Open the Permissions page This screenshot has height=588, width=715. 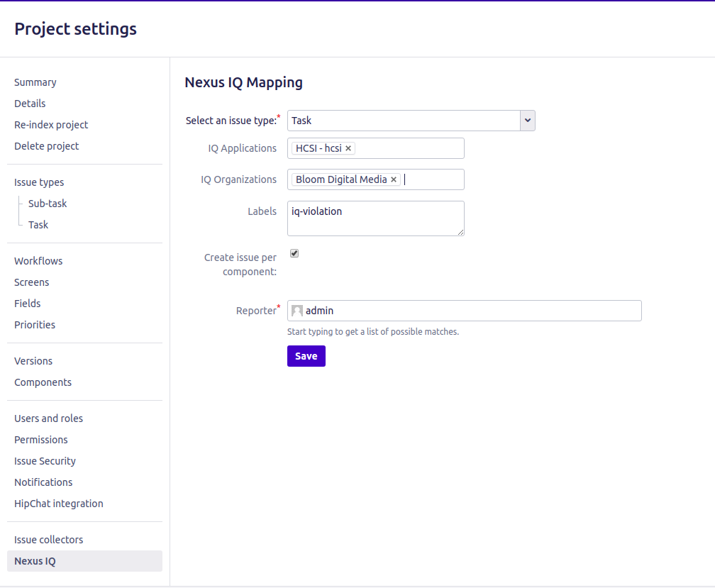point(41,440)
